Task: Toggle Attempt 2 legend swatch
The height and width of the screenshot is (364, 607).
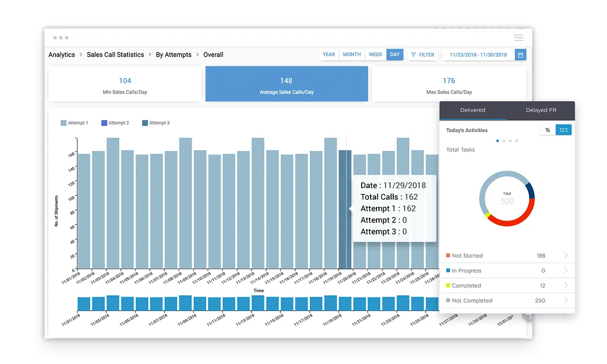Action: click(x=104, y=123)
